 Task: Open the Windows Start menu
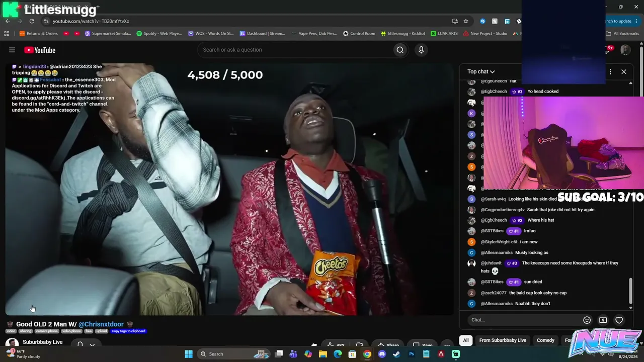pyautogui.click(x=189, y=354)
